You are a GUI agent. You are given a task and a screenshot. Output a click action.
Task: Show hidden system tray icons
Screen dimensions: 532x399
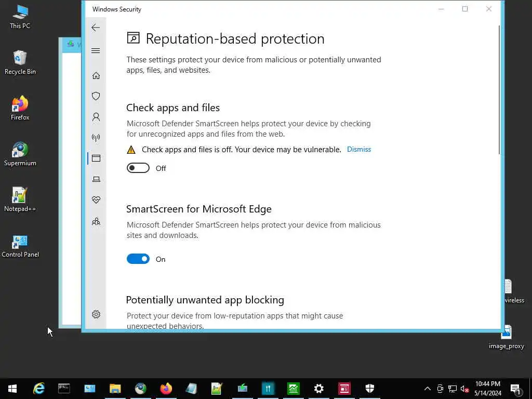point(428,389)
